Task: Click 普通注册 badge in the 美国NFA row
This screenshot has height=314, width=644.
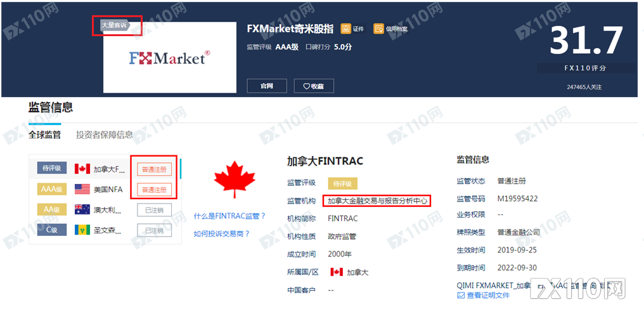Action: (x=154, y=190)
